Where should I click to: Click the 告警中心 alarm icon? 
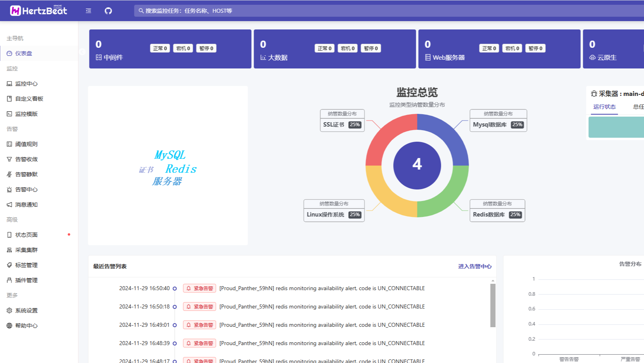coord(9,189)
